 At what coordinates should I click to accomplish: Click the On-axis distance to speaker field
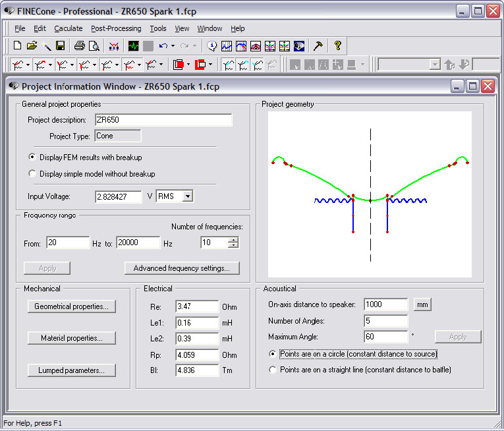click(x=385, y=304)
